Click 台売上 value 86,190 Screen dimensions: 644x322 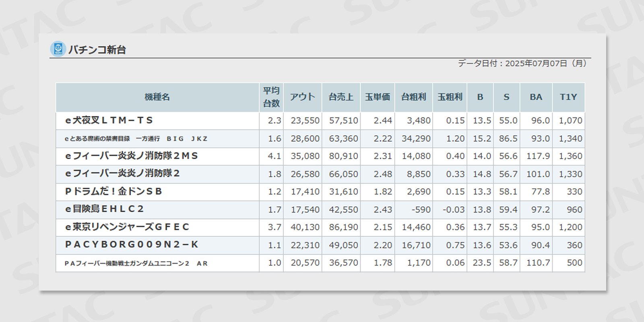343,227
